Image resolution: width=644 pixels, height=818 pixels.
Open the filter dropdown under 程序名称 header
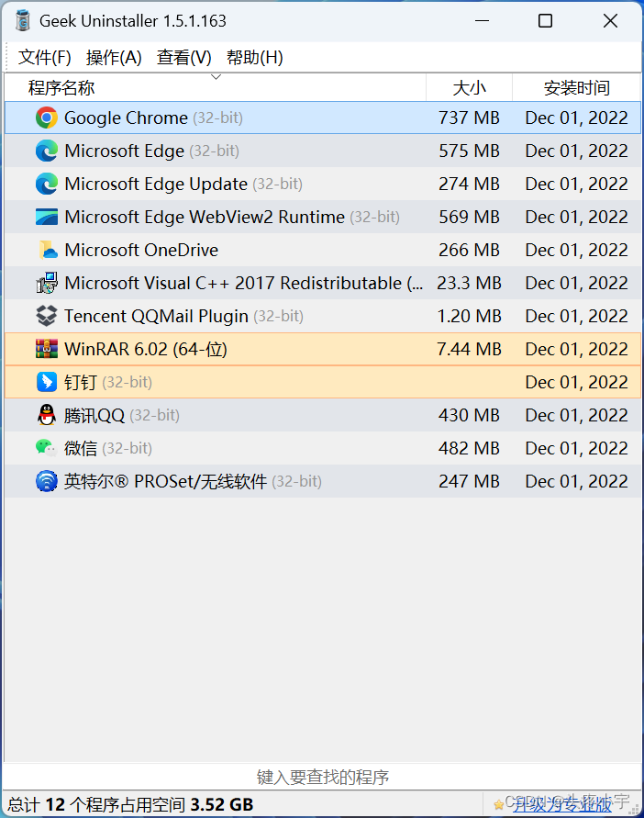point(215,77)
